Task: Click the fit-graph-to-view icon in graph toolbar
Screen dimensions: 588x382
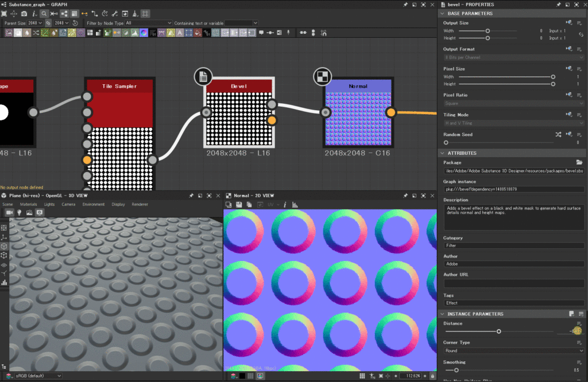Action: coord(4,14)
